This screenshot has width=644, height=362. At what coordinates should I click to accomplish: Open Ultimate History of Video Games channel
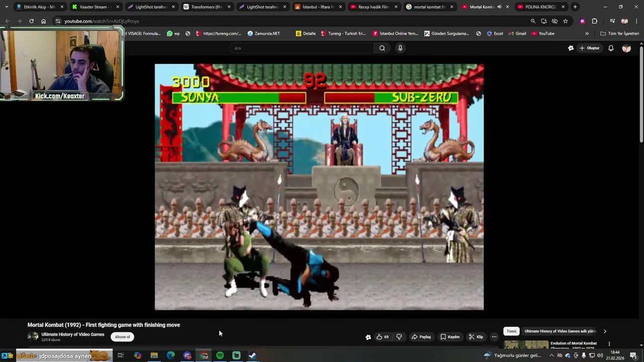coord(72,334)
